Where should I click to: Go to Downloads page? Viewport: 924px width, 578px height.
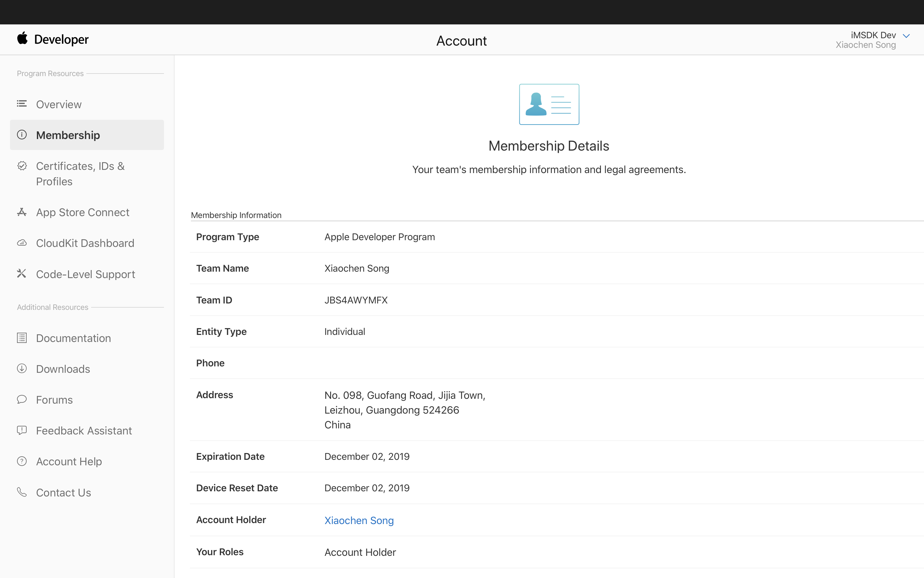coord(63,369)
